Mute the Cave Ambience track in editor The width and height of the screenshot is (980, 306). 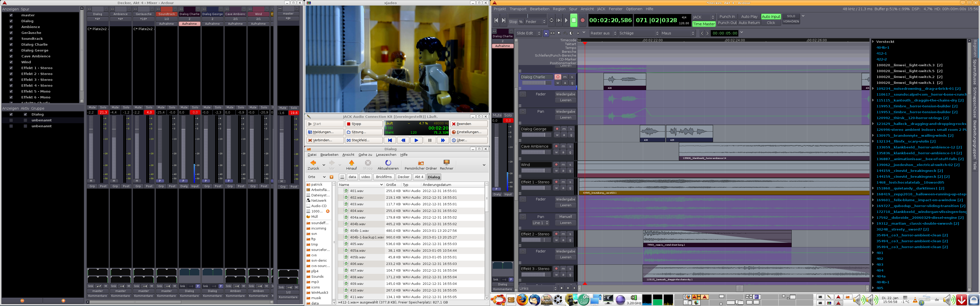[563, 146]
